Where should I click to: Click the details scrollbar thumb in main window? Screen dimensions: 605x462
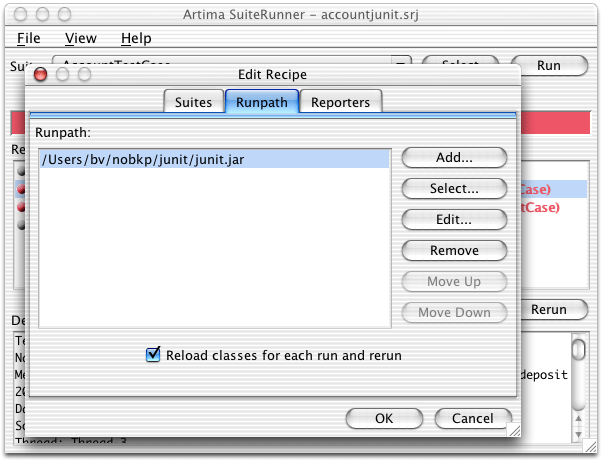pos(578,350)
